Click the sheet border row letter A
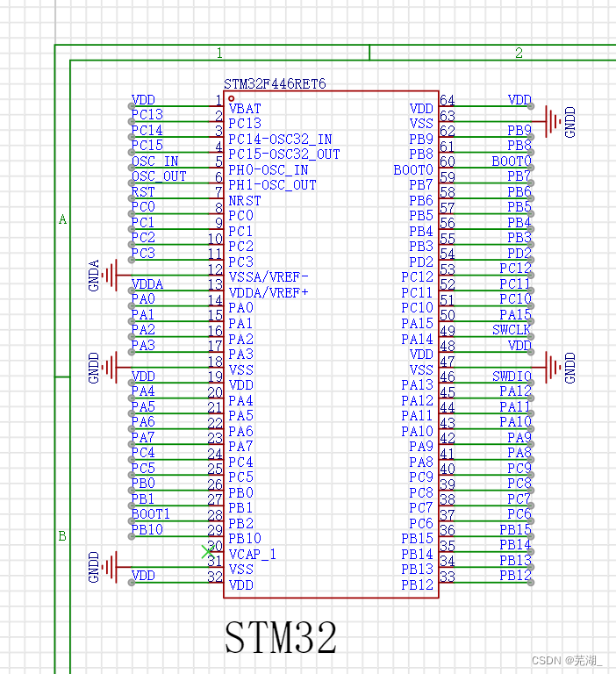 tap(63, 219)
